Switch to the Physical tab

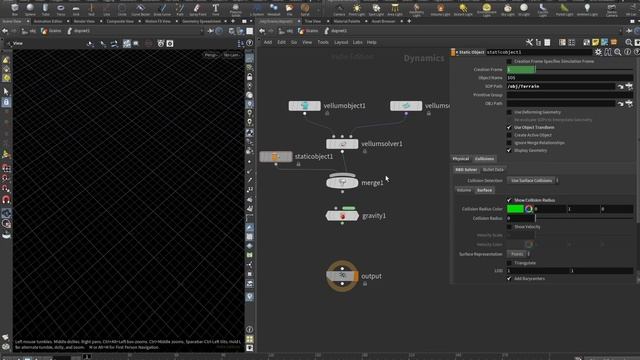461,159
